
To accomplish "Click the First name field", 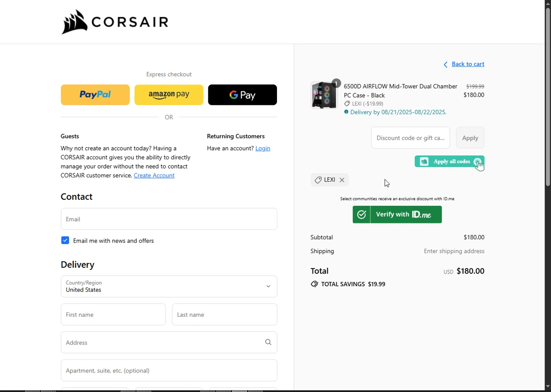I will coord(113,315).
